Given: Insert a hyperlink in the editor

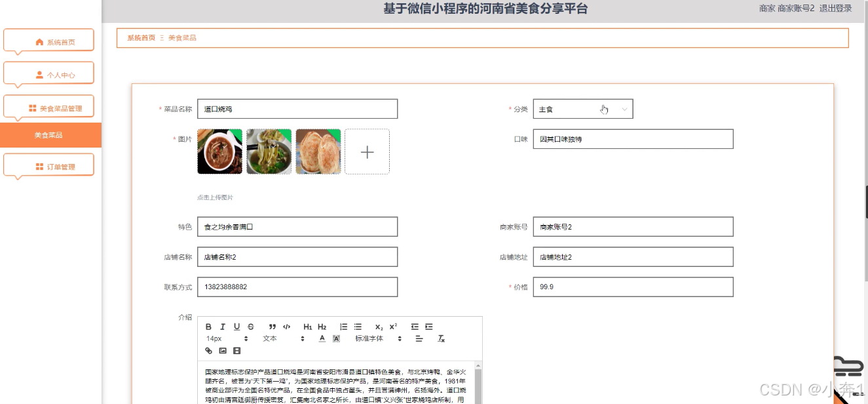Looking at the screenshot, I should click(209, 351).
